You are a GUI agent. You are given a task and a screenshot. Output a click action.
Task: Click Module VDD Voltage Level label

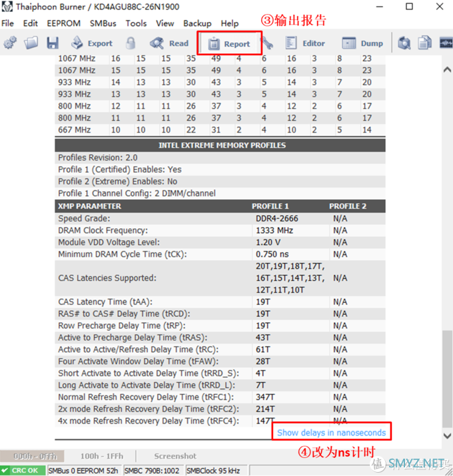point(109,242)
